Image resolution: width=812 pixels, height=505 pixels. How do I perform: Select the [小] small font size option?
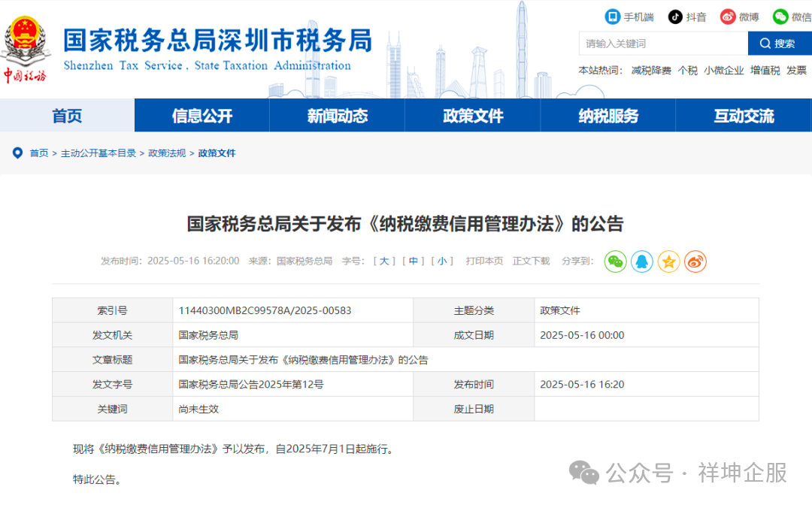pyautogui.click(x=442, y=261)
